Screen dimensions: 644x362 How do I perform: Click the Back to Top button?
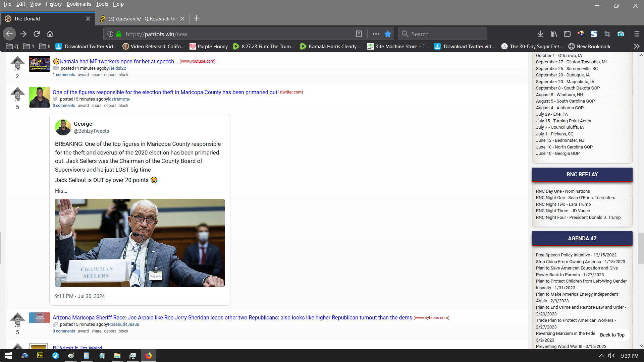(612, 335)
